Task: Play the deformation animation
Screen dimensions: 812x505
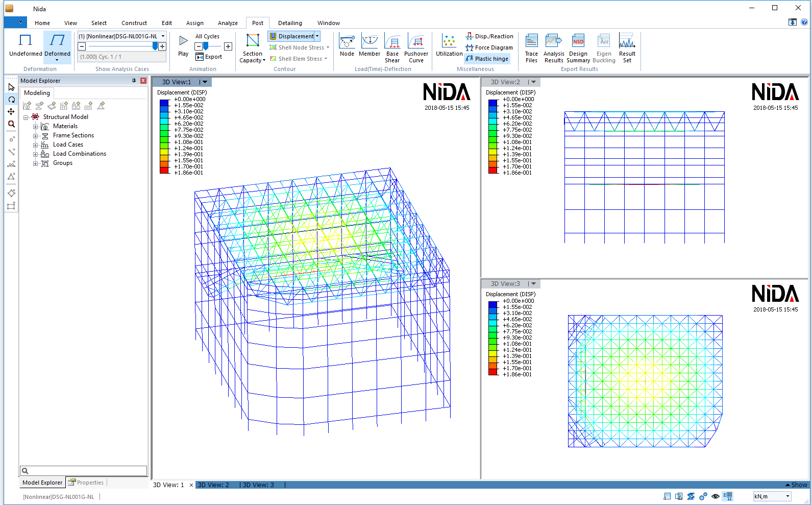Action: pos(183,45)
